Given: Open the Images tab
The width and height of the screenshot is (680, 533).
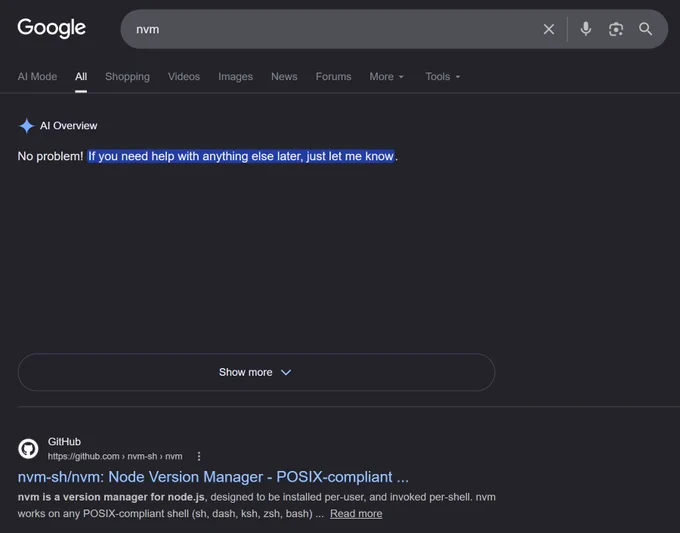Looking at the screenshot, I should [x=235, y=77].
